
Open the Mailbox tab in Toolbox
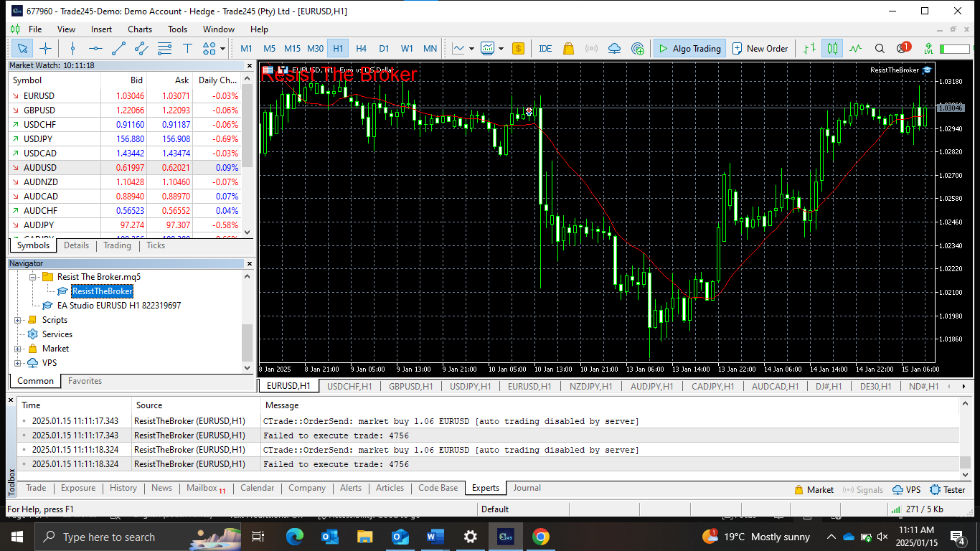coord(206,488)
